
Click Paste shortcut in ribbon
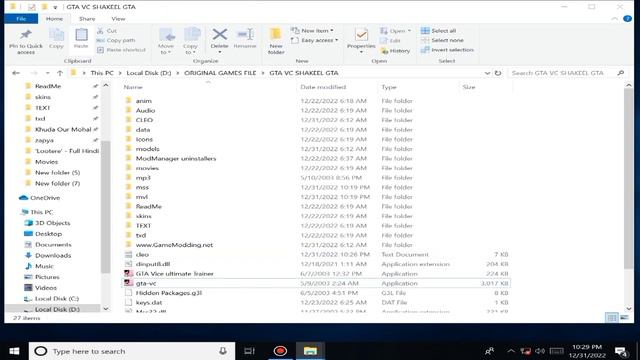121,50
